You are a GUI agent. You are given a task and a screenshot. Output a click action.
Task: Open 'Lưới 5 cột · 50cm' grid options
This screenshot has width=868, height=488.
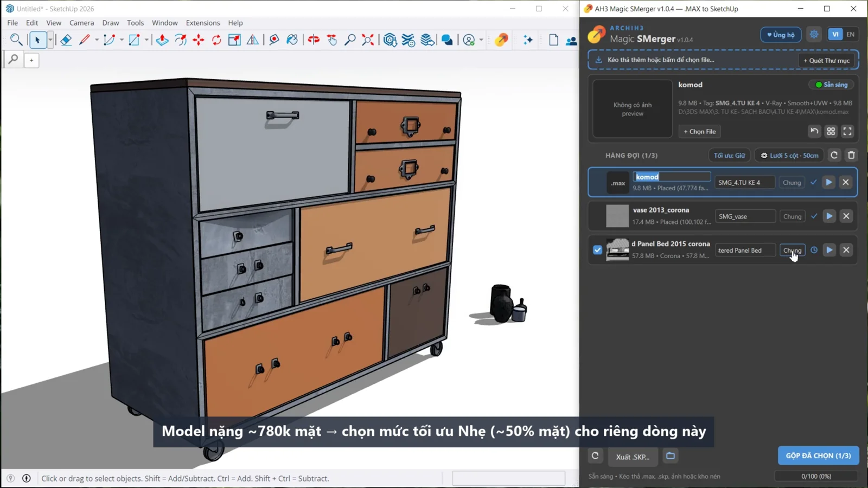tap(789, 156)
